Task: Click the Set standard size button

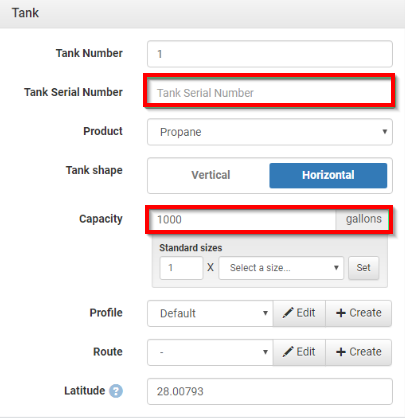Action: pyautogui.click(x=363, y=268)
